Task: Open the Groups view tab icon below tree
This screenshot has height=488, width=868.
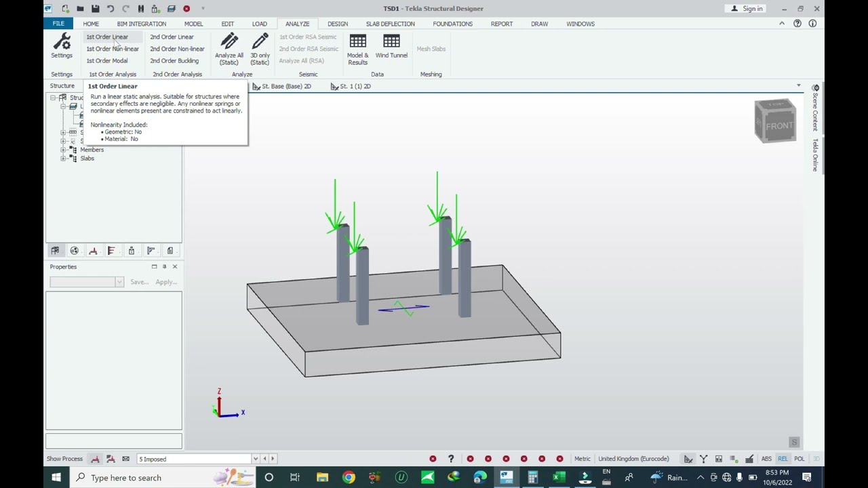Action: [x=74, y=251]
